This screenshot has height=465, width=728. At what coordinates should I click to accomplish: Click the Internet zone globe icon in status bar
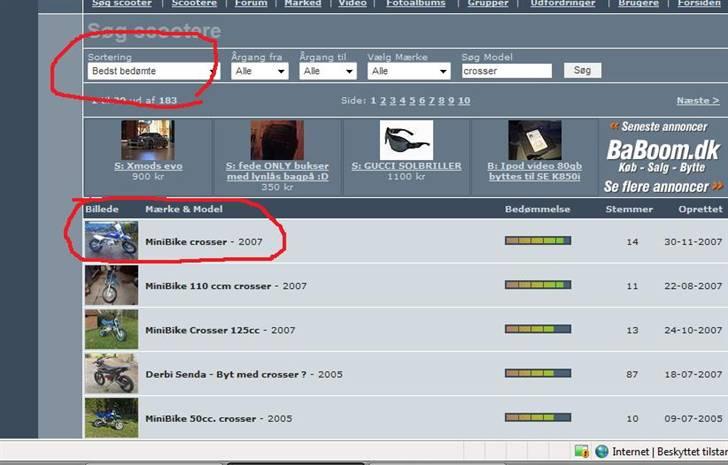point(601,452)
